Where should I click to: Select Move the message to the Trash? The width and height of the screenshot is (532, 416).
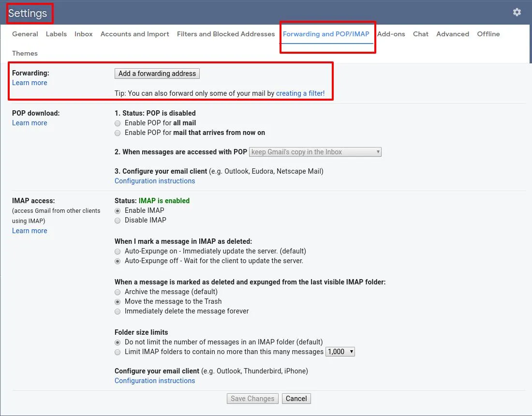click(x=118, y=302)
